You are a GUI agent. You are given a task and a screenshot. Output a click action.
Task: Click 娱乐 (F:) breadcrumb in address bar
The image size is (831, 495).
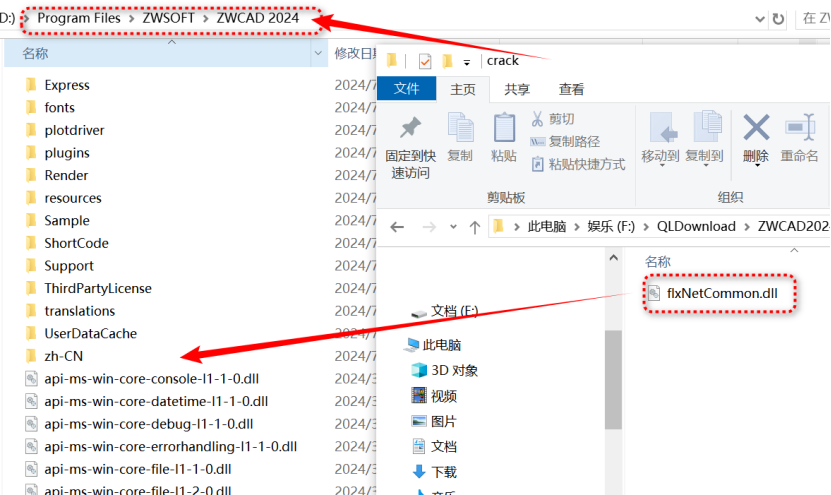tap(611, 227)
